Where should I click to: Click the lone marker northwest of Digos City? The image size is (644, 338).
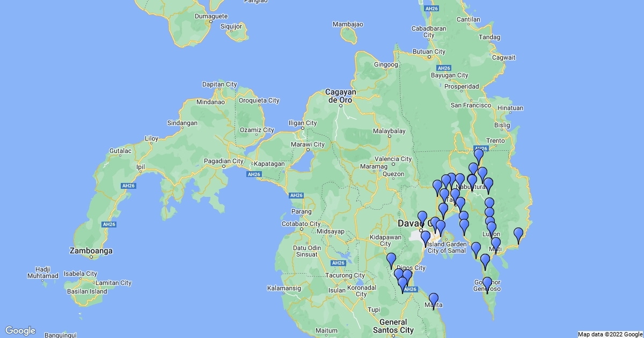(391, 260)
